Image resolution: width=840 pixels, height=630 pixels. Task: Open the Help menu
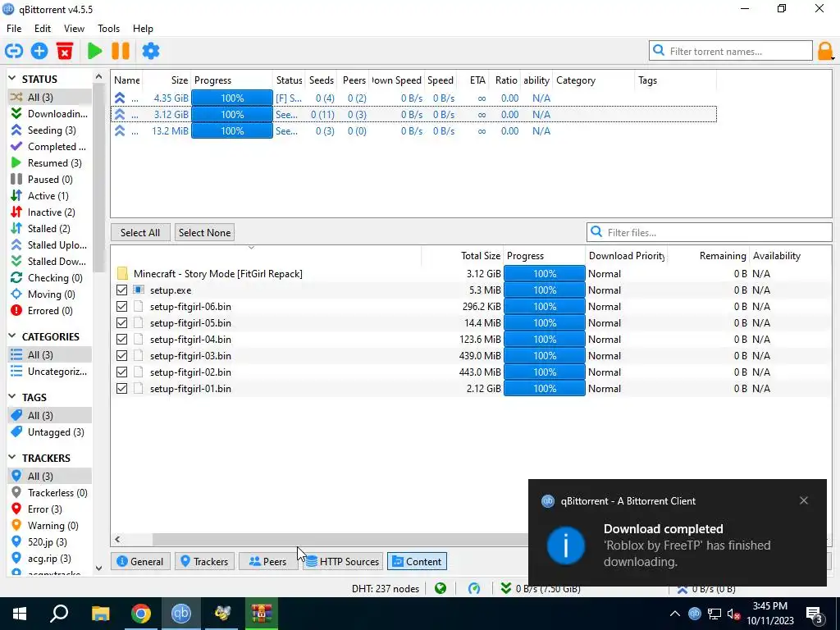click(143, 29)
